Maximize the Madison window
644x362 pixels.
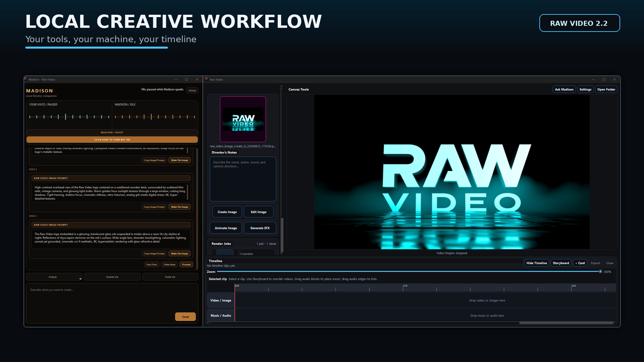[186, 79]
